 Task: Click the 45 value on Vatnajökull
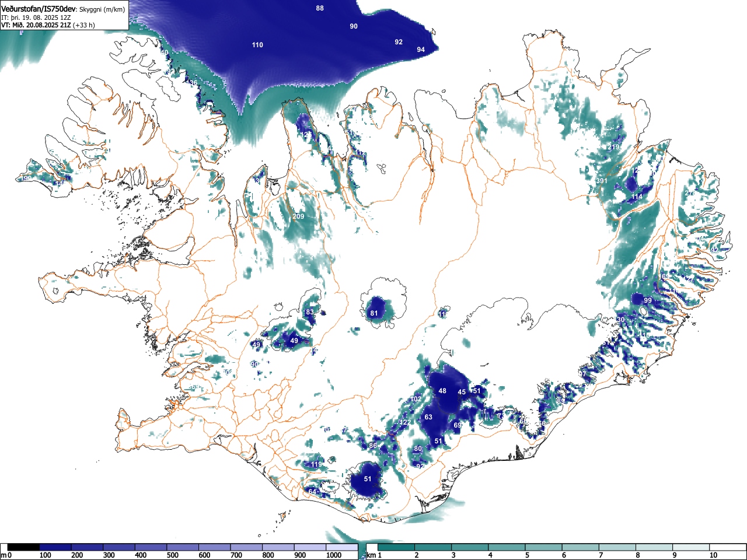click(x=462, y=392)
